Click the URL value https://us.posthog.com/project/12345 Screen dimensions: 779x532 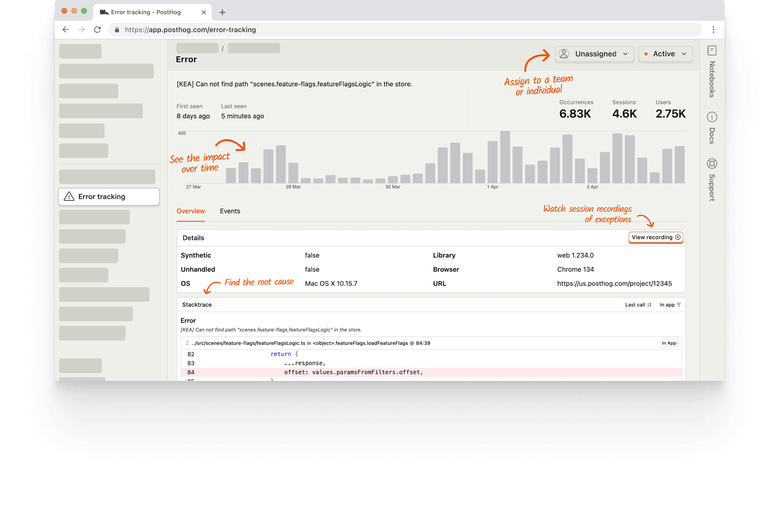(615, 284)
